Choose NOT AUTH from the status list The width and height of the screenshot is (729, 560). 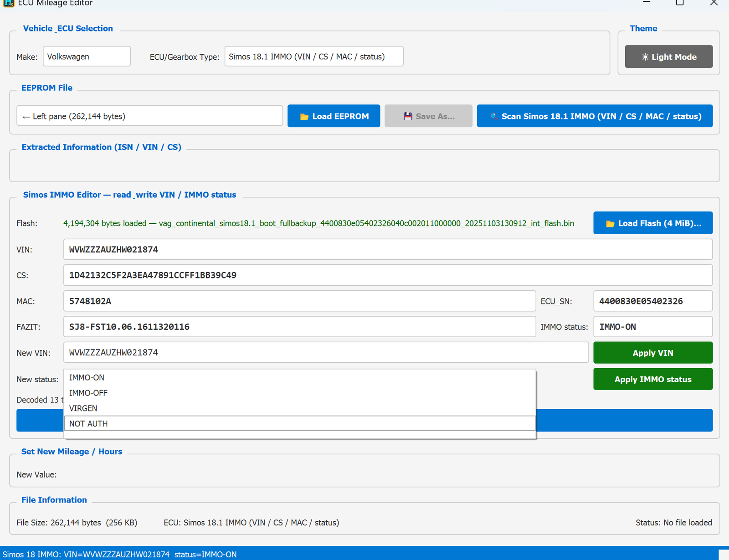(300, 423)
